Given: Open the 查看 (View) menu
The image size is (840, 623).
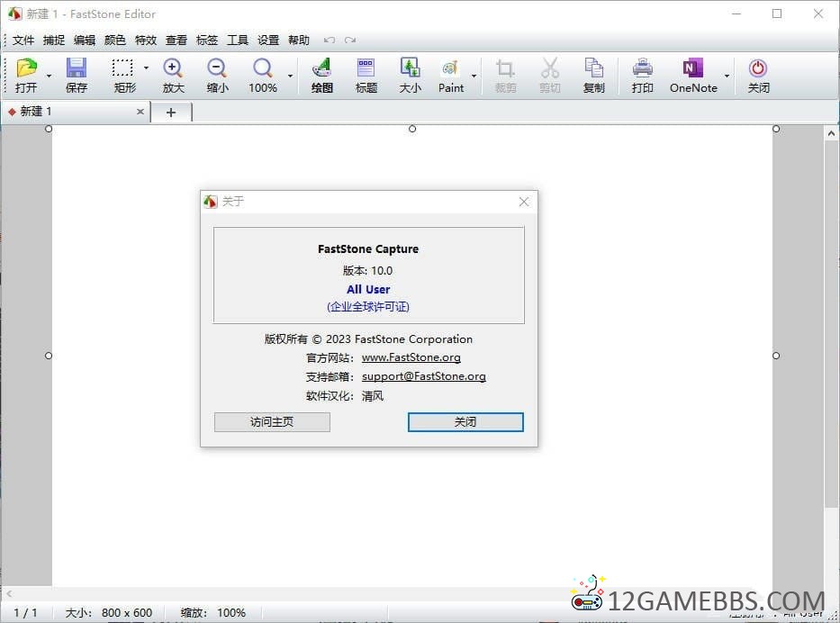Looking at the screenshot, I should tap(176, 41).
